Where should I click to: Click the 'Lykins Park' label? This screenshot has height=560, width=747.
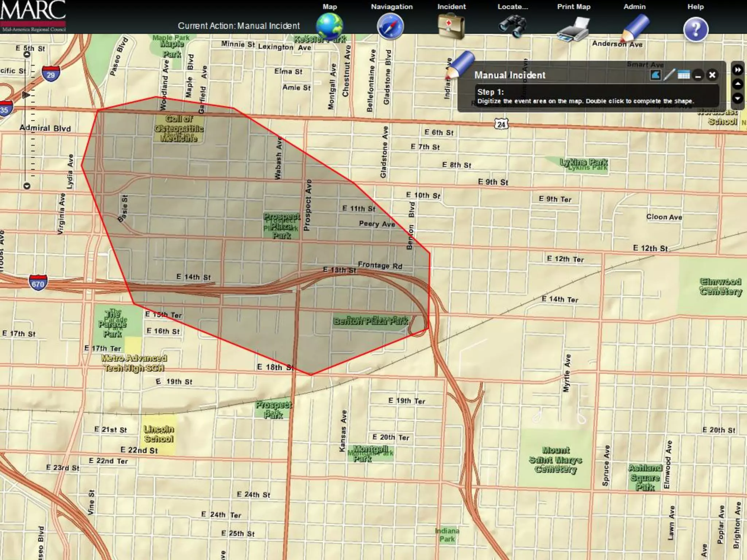point(584,163)
